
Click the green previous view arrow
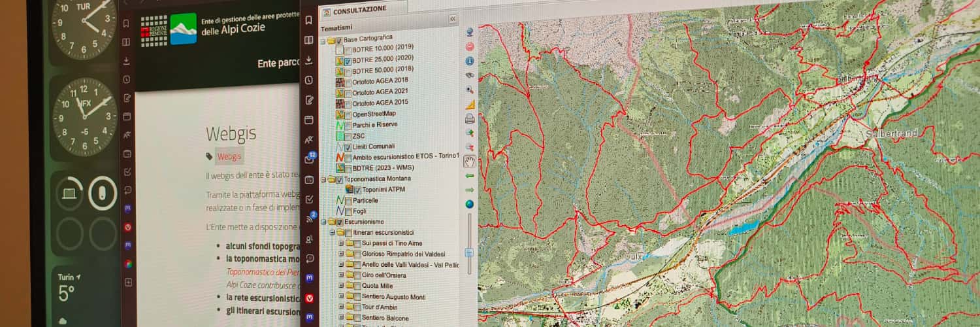[469, 176]
